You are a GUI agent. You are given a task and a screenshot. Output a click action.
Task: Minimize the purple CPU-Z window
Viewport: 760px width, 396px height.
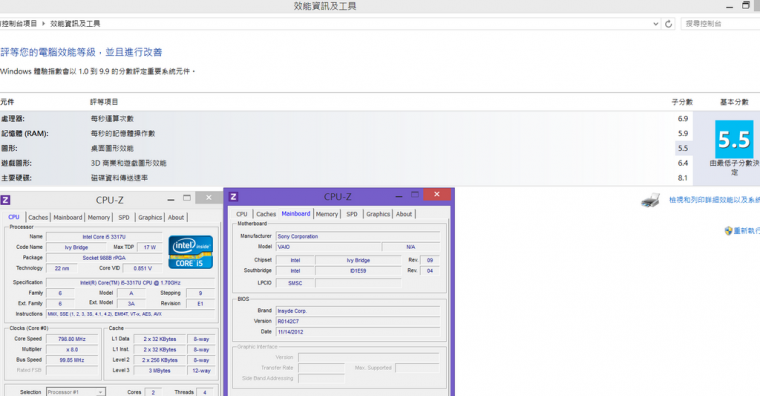[x=398, y=196]
